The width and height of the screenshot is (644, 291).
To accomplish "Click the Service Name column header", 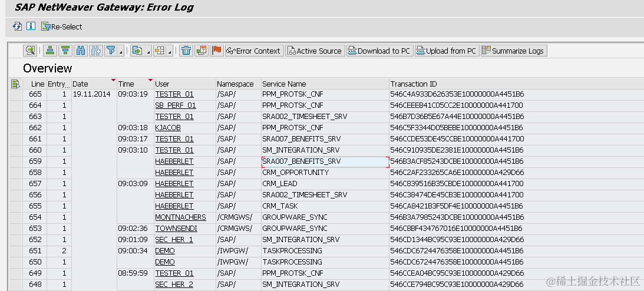I will pos(325,84).
